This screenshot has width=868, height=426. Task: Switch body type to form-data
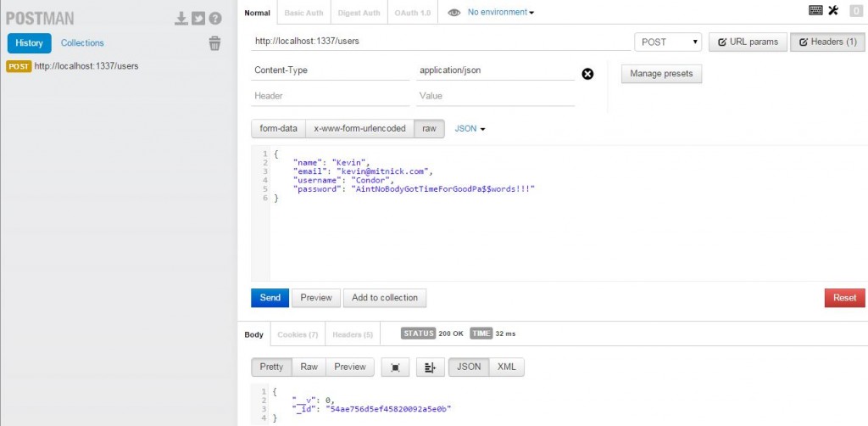click(278, 128)
